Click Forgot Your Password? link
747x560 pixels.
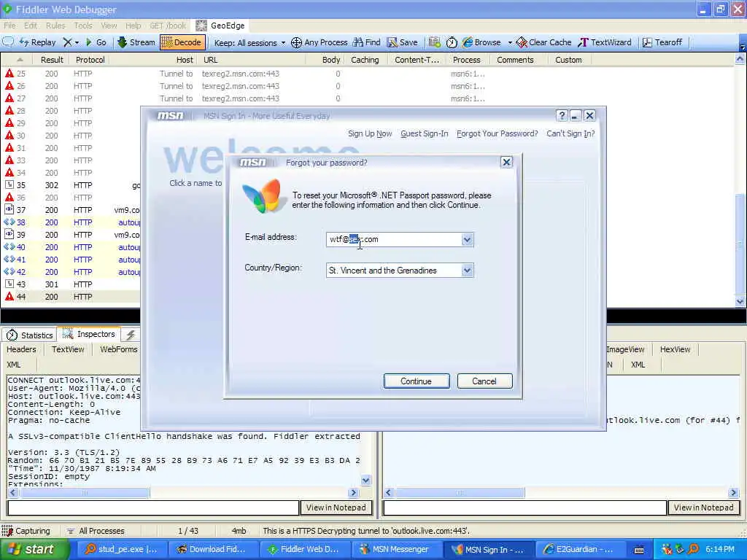(x=497, y=133)
